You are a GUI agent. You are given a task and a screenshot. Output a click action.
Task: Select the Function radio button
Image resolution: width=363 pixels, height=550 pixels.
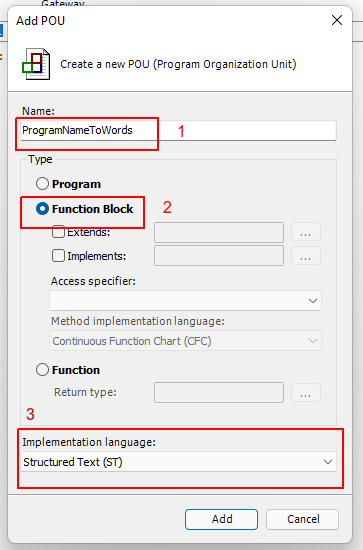[42, 370]
